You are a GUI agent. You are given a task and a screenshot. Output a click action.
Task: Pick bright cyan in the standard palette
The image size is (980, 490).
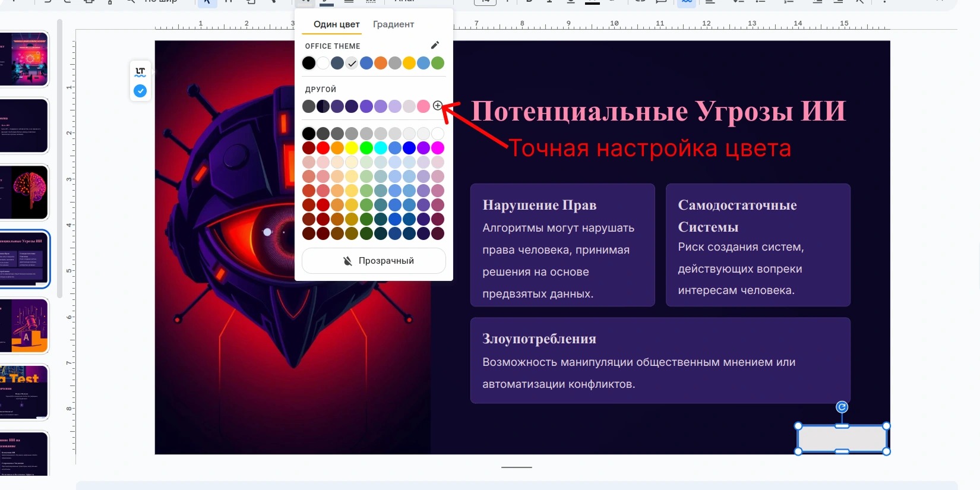coord(381,148)
